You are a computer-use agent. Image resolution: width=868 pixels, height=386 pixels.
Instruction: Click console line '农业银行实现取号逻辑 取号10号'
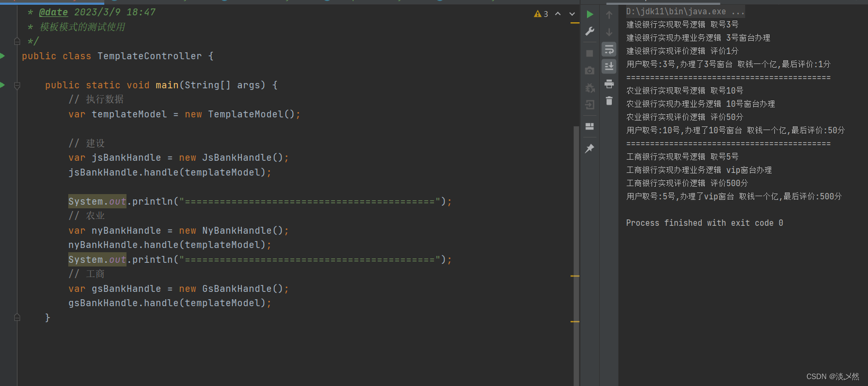pos(685,91)
